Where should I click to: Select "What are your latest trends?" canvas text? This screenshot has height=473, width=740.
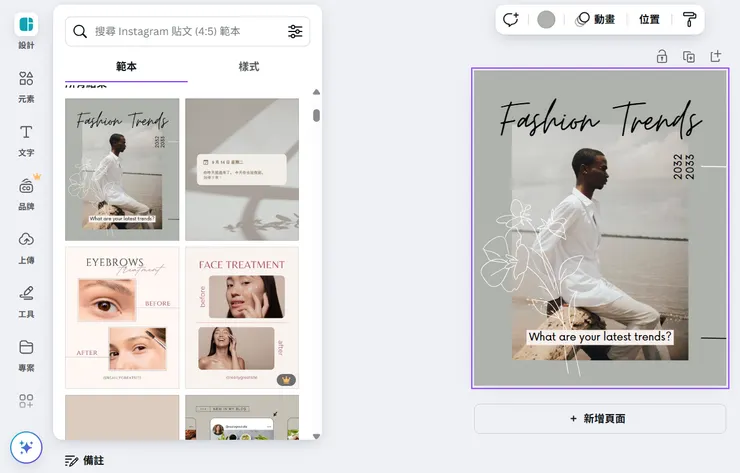[x=600, y=337]
